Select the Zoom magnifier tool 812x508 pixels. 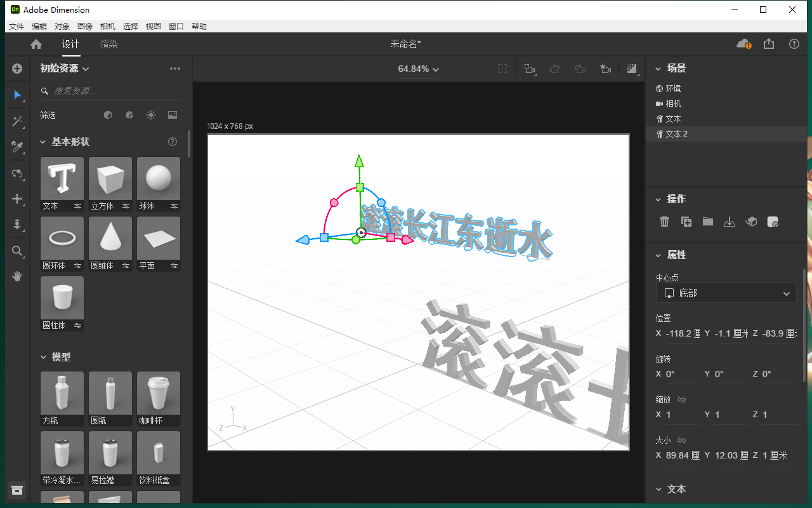[x=17, y=251]
